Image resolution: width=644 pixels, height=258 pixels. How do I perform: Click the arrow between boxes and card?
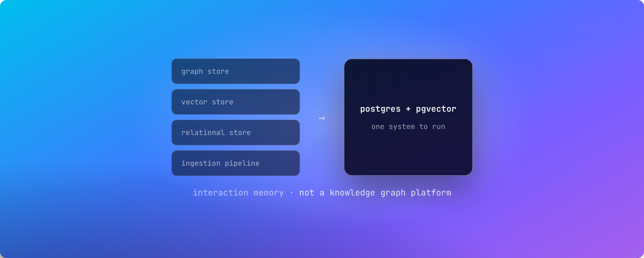(x=322, y=118)
